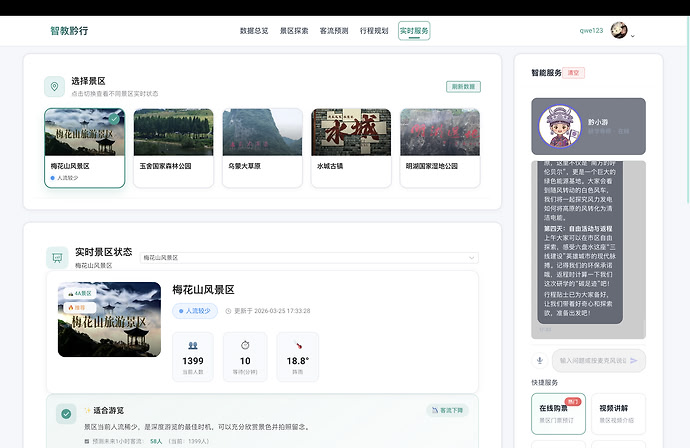Image resolution: width=690 pixels, height=448 pixels.
Task: Click the sparkle icon before 适合游览
Action: [87, 410]
